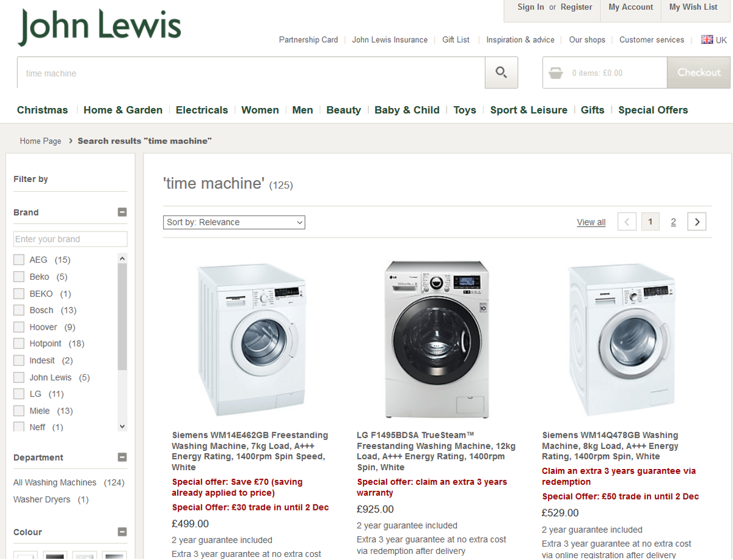
Task: Collapse the Department filter section
Action: pos(122,457)
